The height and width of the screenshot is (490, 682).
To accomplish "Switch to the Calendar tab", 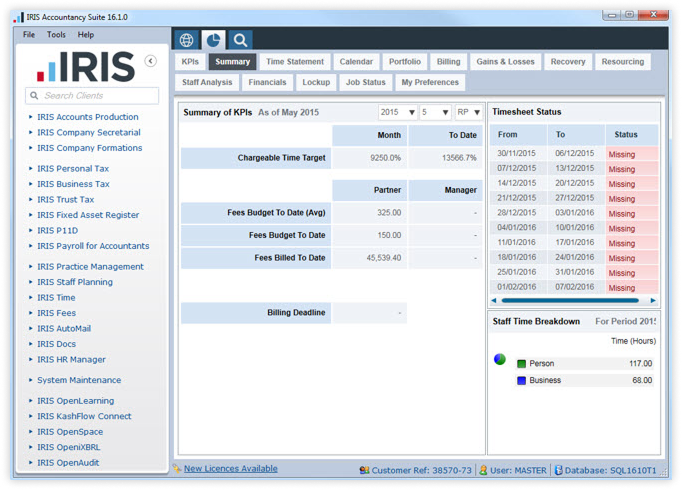I will point(356,62).
